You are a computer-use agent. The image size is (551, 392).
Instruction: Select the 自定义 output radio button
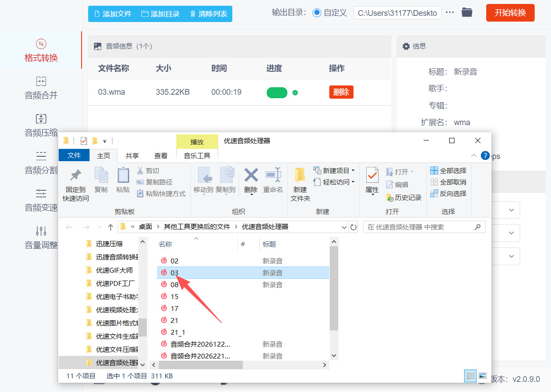tap(316, 13)
